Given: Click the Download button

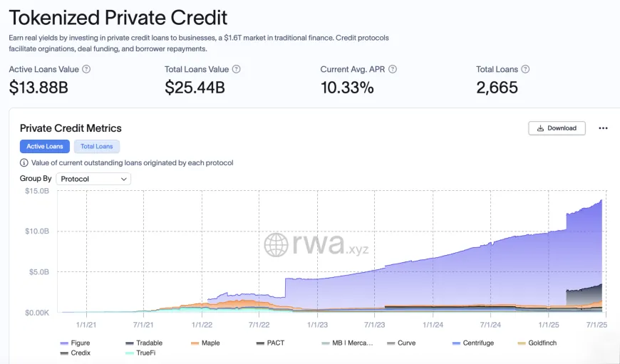Looking at the screenshot, I should tap(557, 128).
